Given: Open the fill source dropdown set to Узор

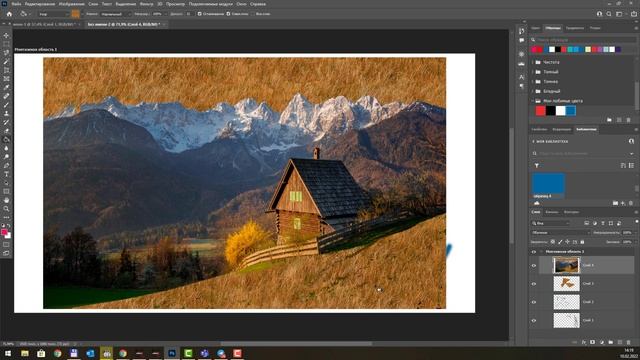Looking at the screenshot, I should 53,14.
